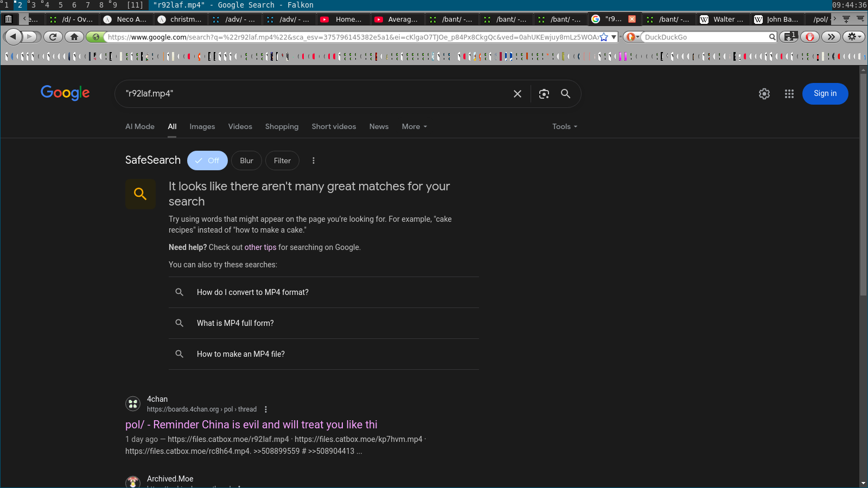Focus the Google search input field
Viewport: 868px width, 488px height.
point(315,94)
